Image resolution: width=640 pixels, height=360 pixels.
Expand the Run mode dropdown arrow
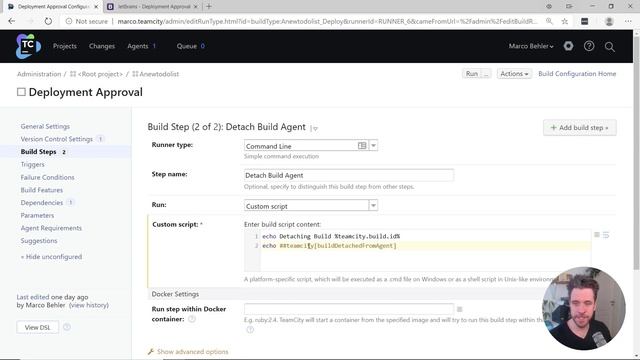click(373, 205)
